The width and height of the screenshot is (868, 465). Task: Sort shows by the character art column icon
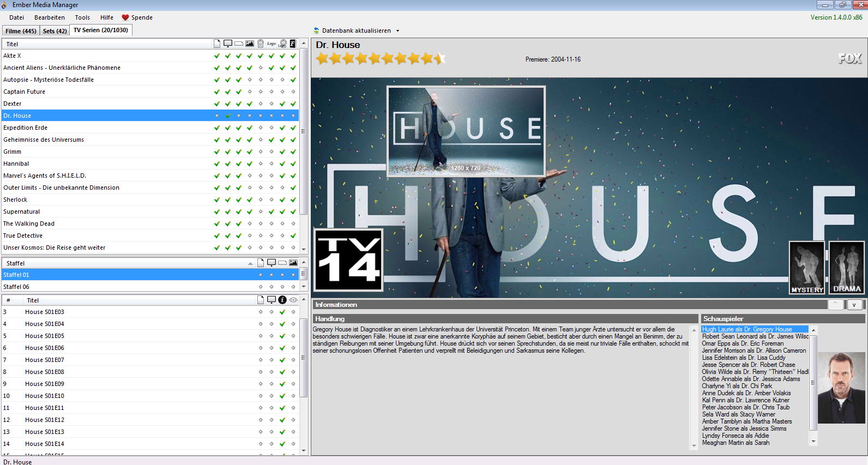pos(261,44)
